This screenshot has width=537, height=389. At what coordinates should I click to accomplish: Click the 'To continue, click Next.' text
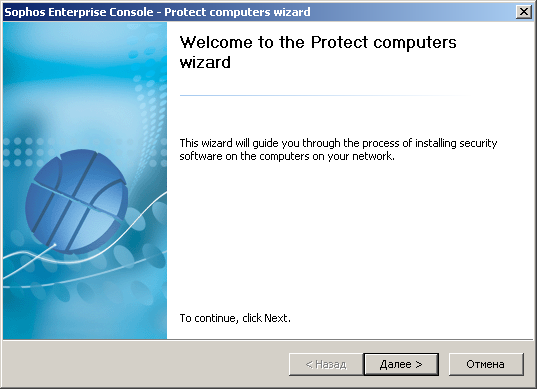[x=235, y=318]
